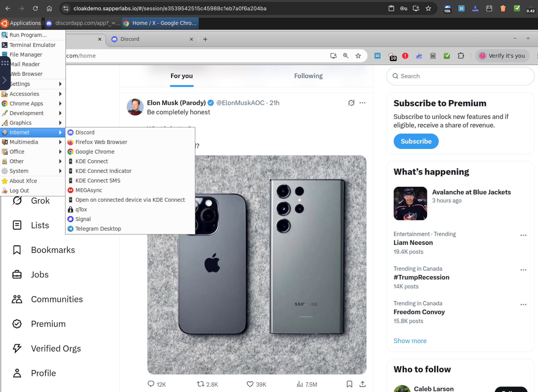Open a new inner browser tab

click(205, 39)
